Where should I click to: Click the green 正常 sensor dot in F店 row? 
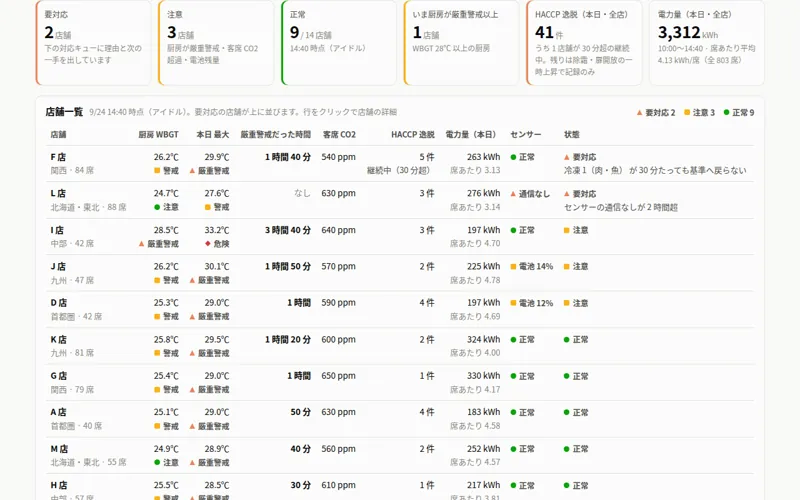coord(513,157)
